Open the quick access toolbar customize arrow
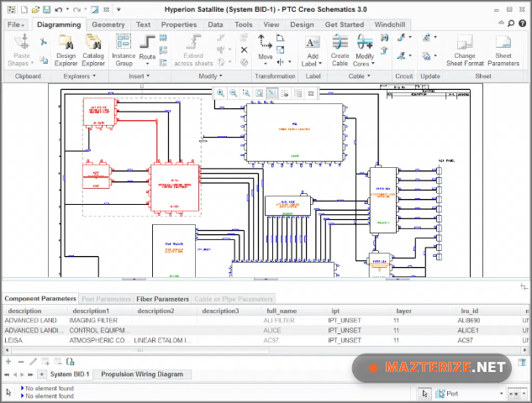Screen dimensions: 532x403 tap(119, 9)
